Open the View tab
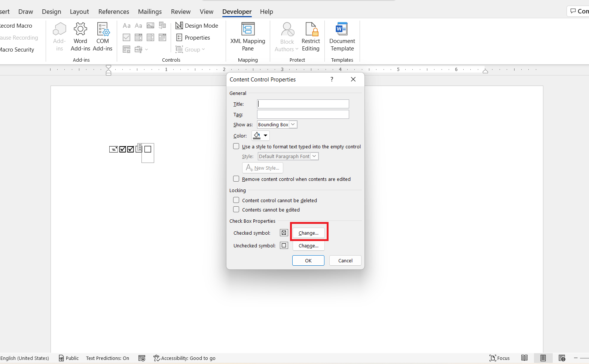Image resolution: width=589 pixels, height=364 pixels. point(207,12)
